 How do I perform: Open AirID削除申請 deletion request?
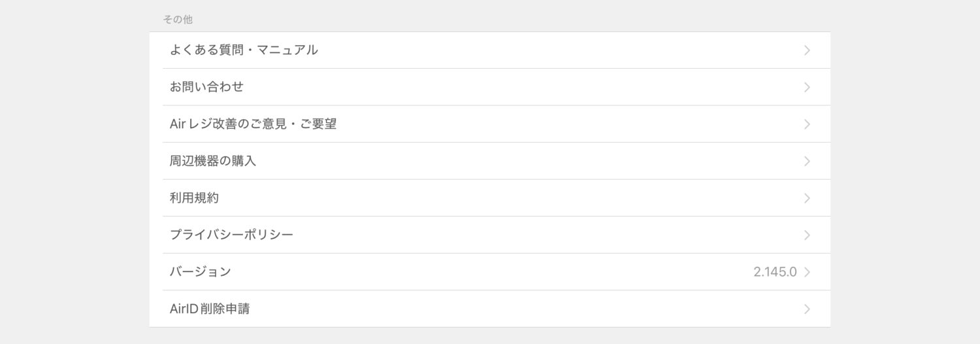pyautogui.click(x=210, y=309)
